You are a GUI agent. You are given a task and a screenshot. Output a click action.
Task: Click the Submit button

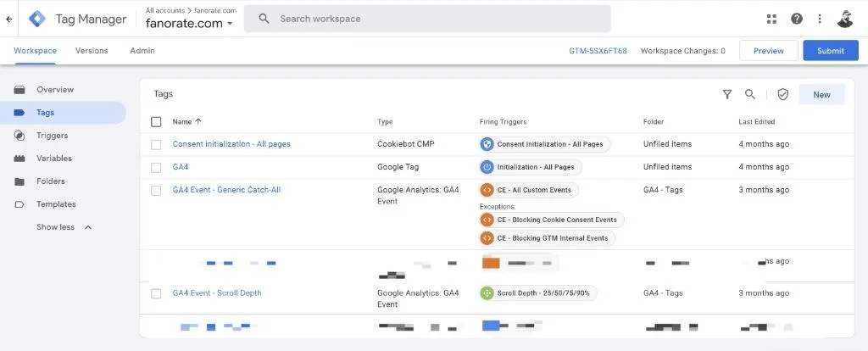coord(831,50)
